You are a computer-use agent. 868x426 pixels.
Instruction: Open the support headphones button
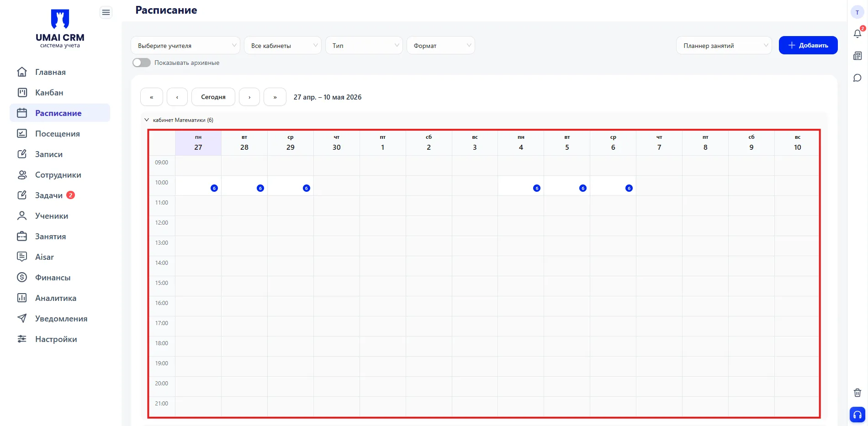pos(857,415)
